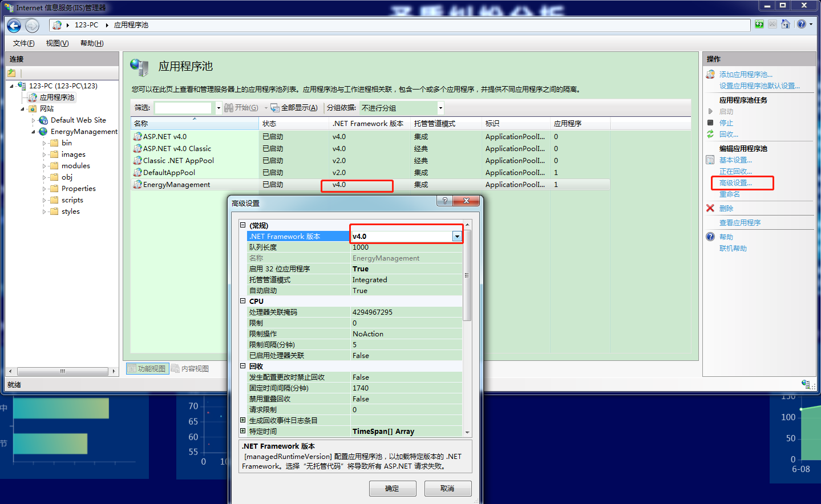Expand the 特定时间 property
Viewport: 821px width, 504px height.
pos(242,431)
